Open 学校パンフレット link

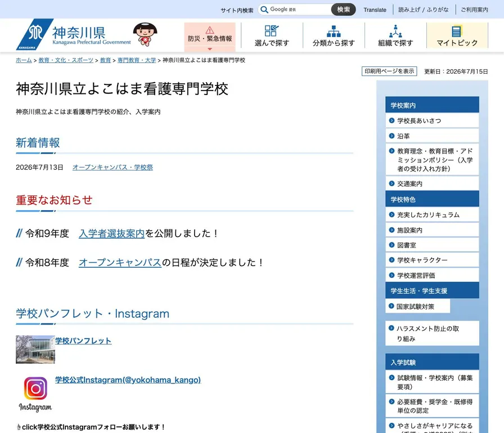[83, 341]
